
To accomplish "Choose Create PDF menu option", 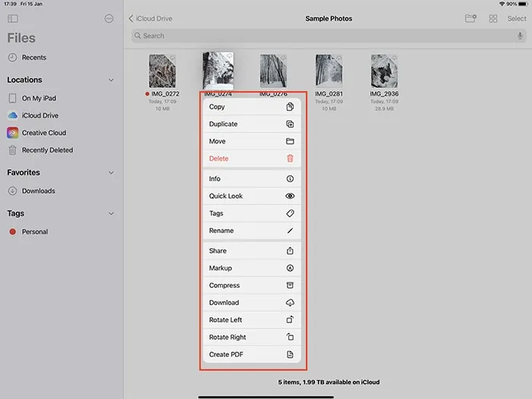I will click(x=251, y=355).
